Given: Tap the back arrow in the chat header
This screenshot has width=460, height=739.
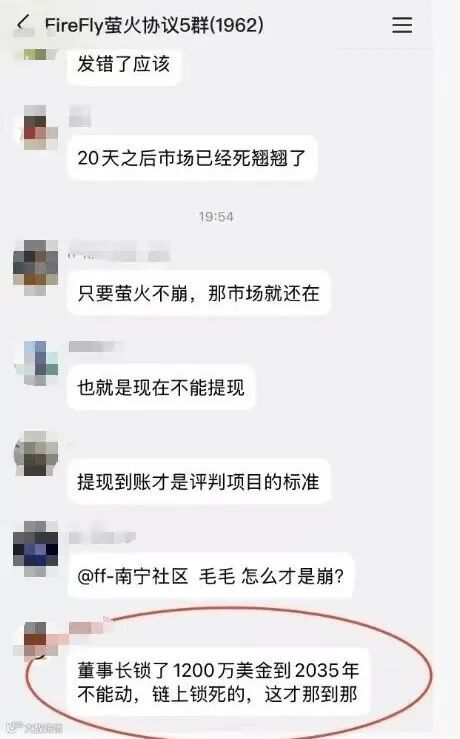Looking at the screenshot, I should click(x=22, y=23).
